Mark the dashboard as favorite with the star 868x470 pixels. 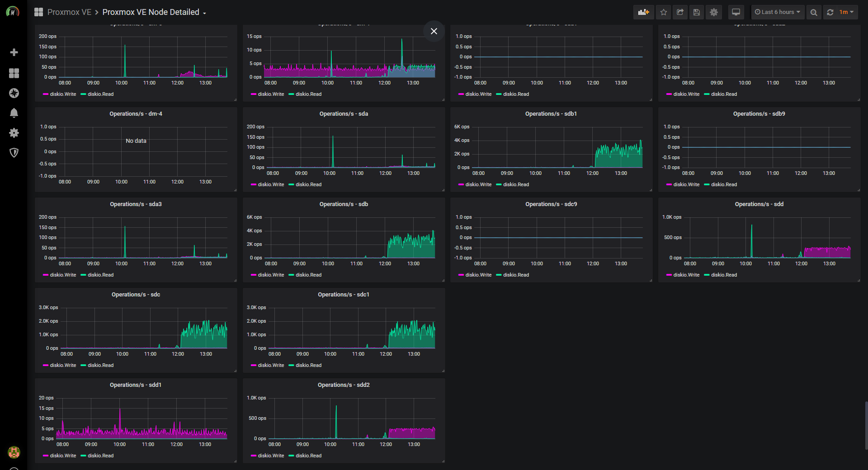[664, 12]
